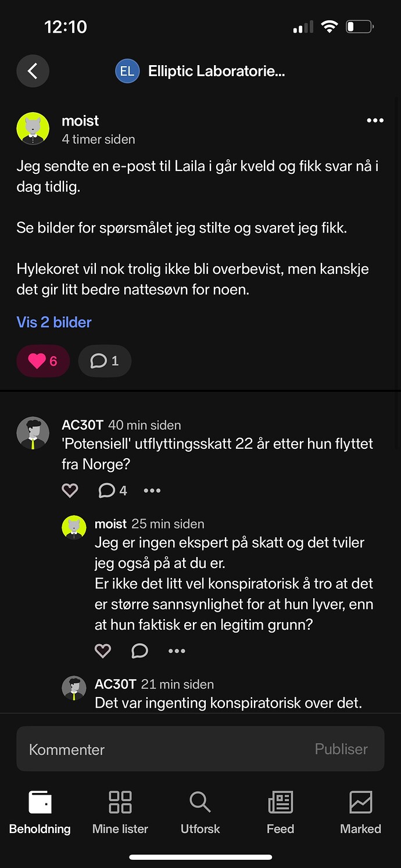Screen dimensions: 401x868
Task: Reply to moist's comment via bubble icon
Action: [139, 651]
